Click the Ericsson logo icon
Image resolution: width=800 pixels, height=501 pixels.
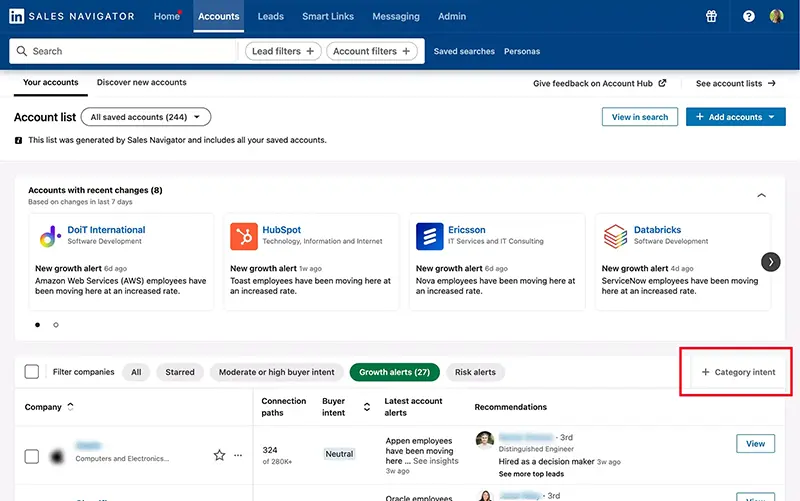pos(430,236)
